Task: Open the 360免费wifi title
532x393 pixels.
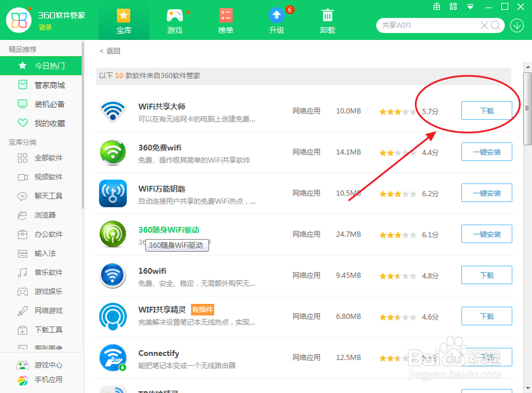Action: coord(160,148)
